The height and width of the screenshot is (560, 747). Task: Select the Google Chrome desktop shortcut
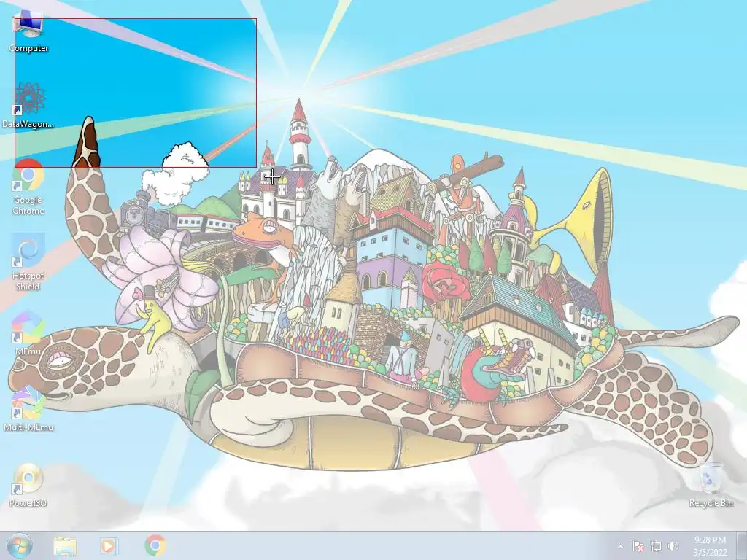pyautogui.click(x=28, y=187)
